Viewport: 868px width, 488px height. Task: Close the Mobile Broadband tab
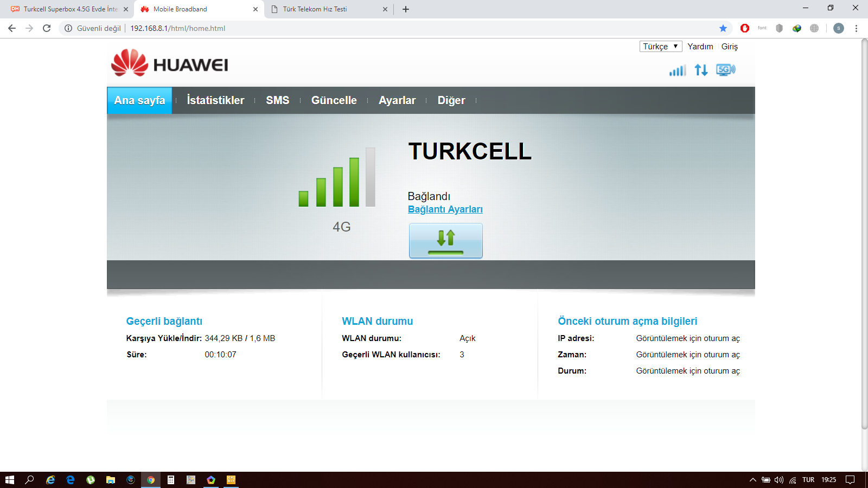tap(256, 9)
